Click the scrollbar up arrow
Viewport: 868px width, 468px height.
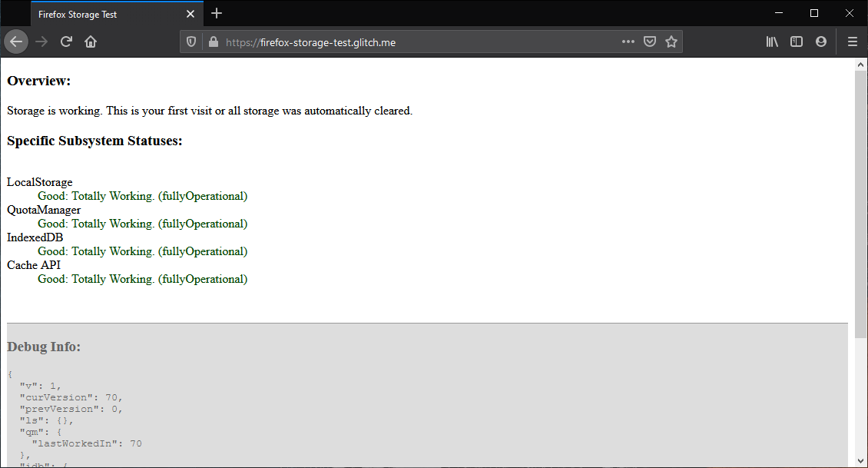[861, 65]
